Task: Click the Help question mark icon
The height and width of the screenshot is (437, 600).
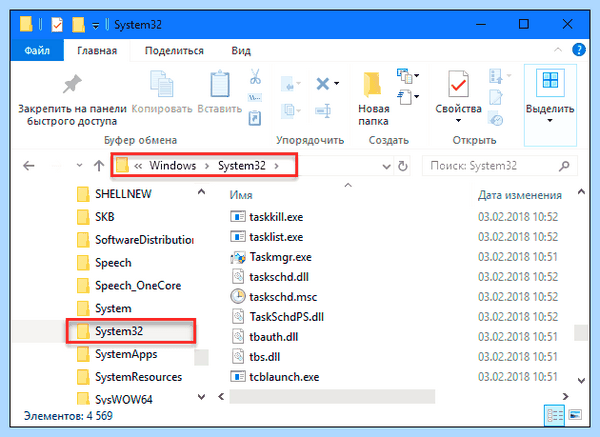Action: click(579, 50)
